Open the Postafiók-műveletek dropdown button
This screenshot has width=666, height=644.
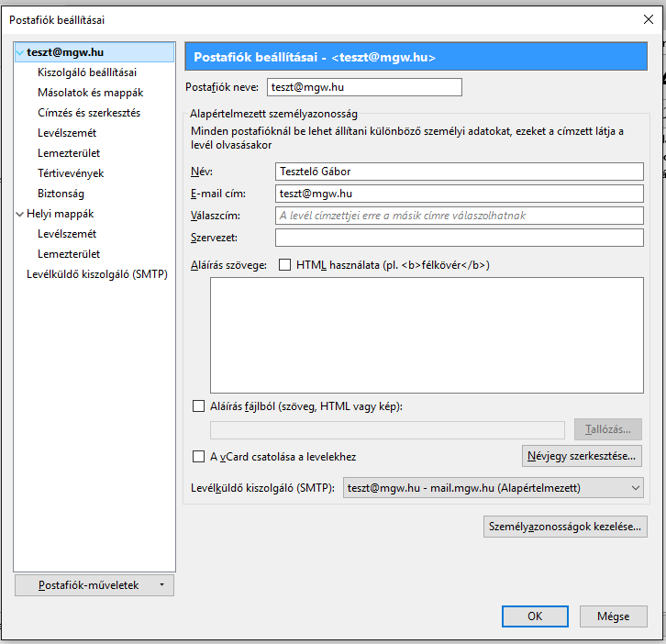(x=94, y=584)
